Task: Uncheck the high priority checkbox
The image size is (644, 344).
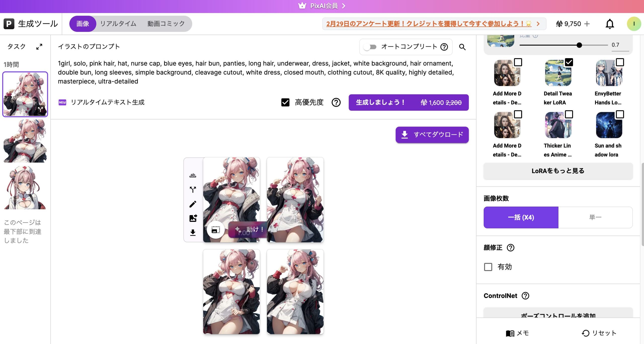Action: [x=285, y=102]
